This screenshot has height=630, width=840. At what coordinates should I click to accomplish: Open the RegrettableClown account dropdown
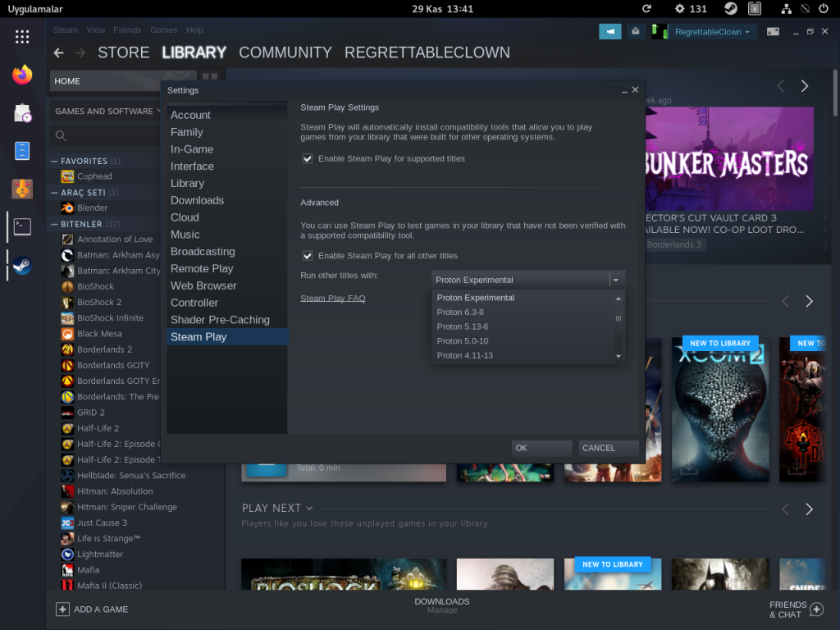pyautogui.click(x=712, y=32)
